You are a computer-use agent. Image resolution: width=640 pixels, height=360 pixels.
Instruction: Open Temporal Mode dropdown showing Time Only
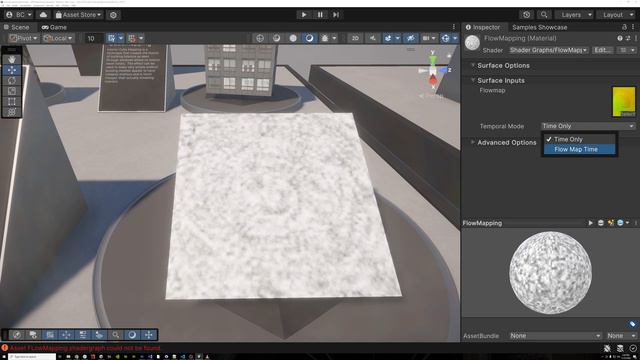588,126
